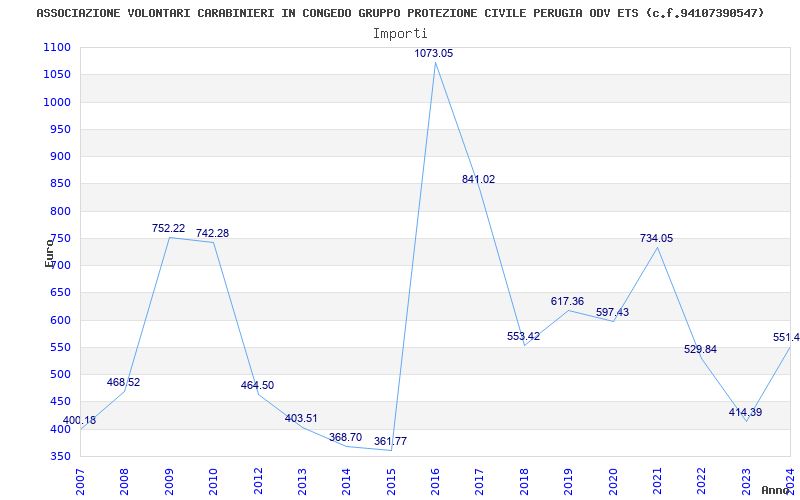Click the 617.36 data label
Screen dimensions: 800x500
(x=567, y=301)
